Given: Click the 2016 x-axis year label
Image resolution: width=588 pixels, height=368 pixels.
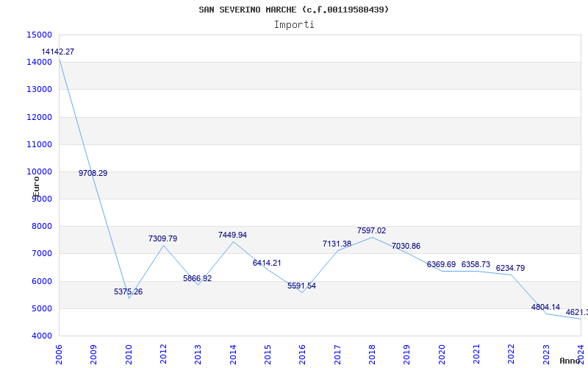Looking at the screenshot, I should click(303, 355).
